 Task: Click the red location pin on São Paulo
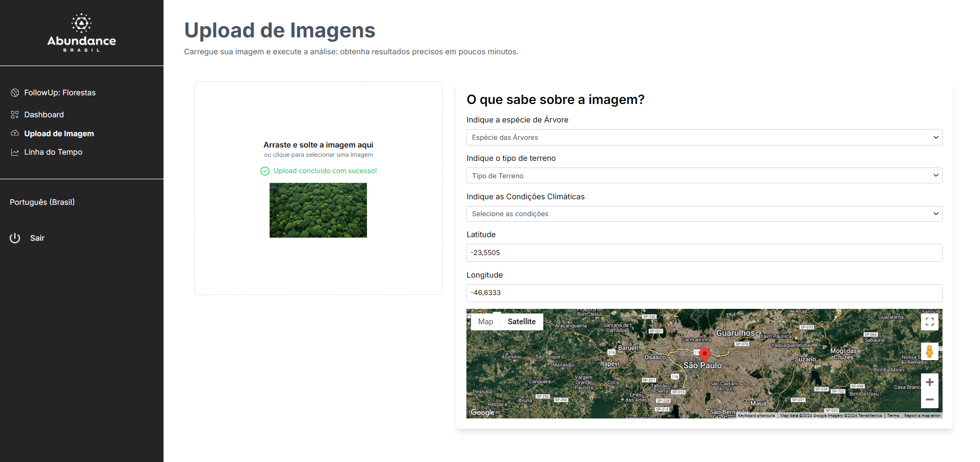coord(705,354)
